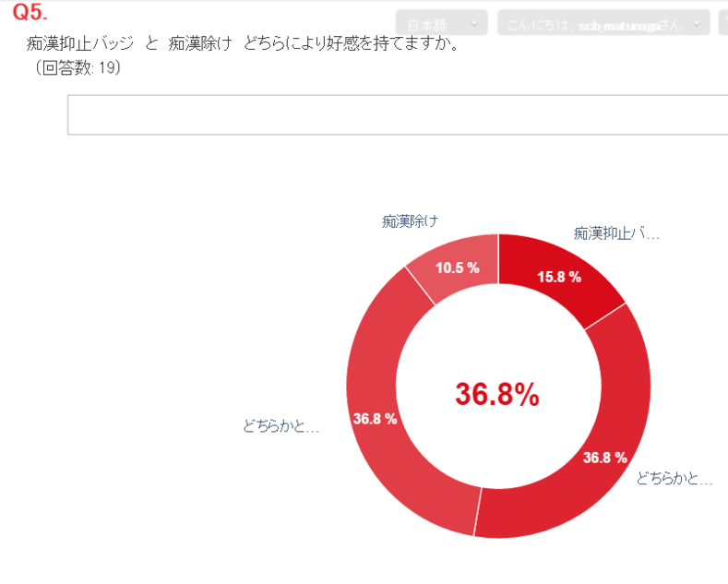Click the 15.8 % percentage label
The width and height of the screenshot is (728, 584).
point(559,276)
